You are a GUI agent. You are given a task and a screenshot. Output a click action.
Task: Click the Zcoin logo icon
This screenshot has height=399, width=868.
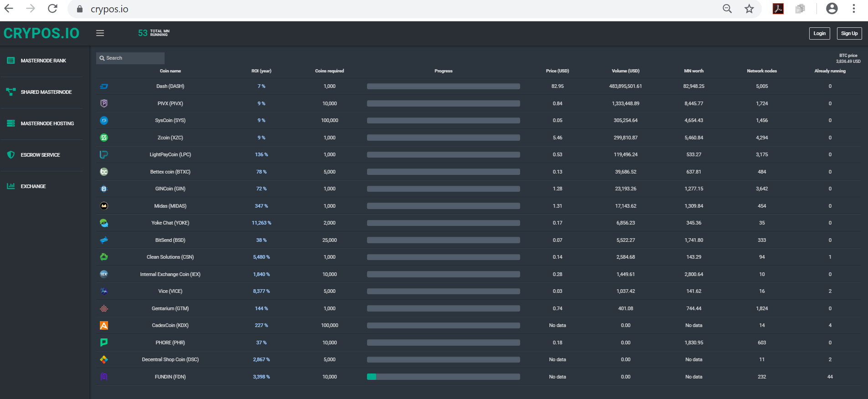[x=104, y=138]
